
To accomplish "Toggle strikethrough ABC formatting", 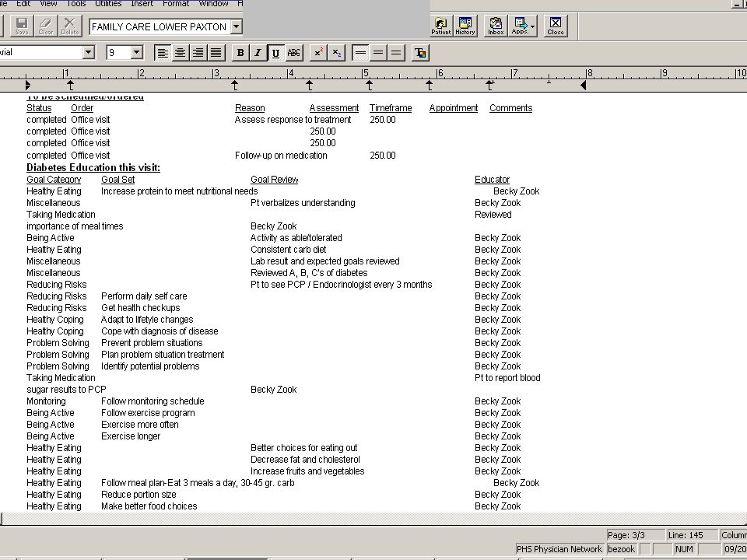I will [x=293, y=52].
